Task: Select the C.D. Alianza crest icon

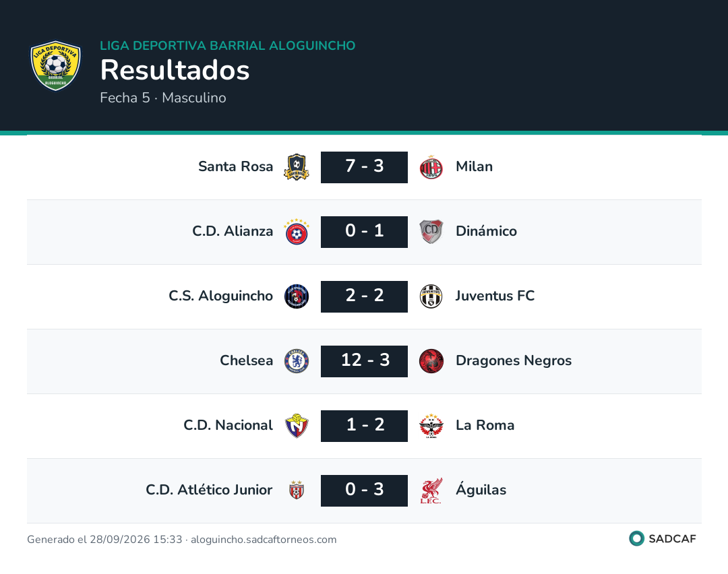Action: point(296,232)
